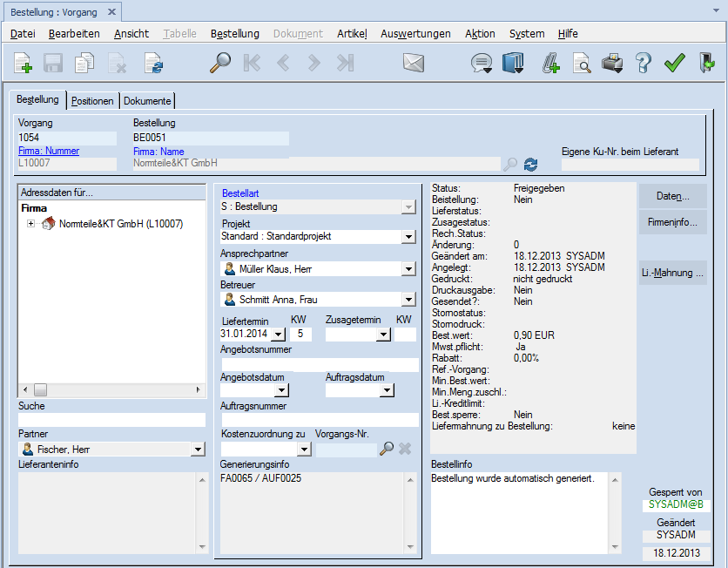The height and width of the screenshot is (568, 728).
Task: Click the question mark help icon
Action: click(x=644, y=63)
